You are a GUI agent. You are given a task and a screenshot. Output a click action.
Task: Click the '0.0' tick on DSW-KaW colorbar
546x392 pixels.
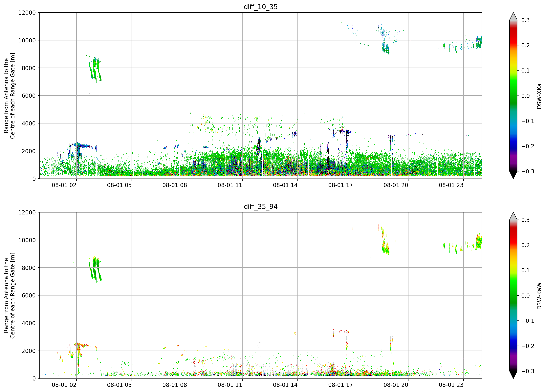coord(526,296)
